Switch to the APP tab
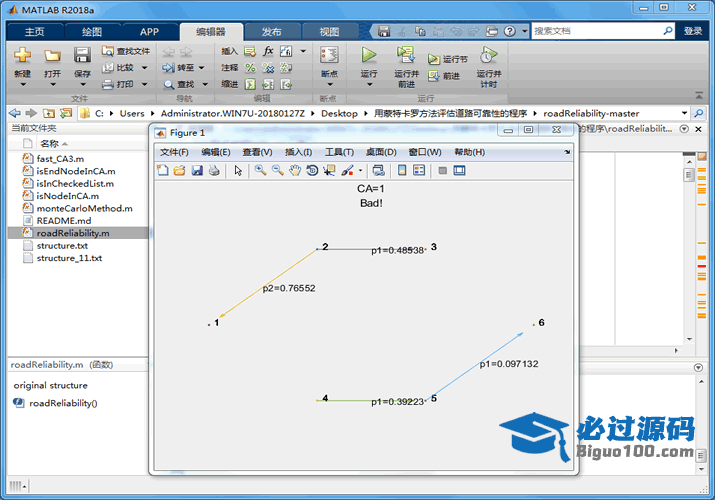Viewport: 715px width, 500px height. click(x=149, y=31)
